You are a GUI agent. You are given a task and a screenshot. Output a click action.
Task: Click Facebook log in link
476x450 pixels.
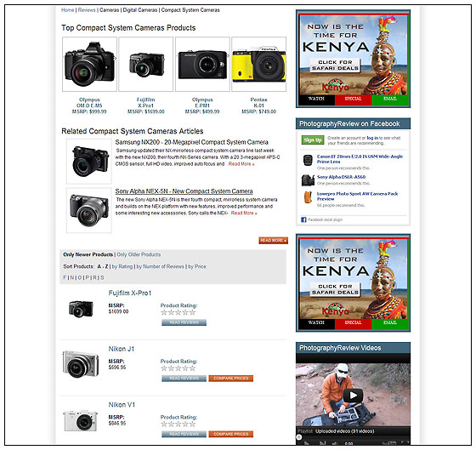pyautogui.click(x=372, y=138)
